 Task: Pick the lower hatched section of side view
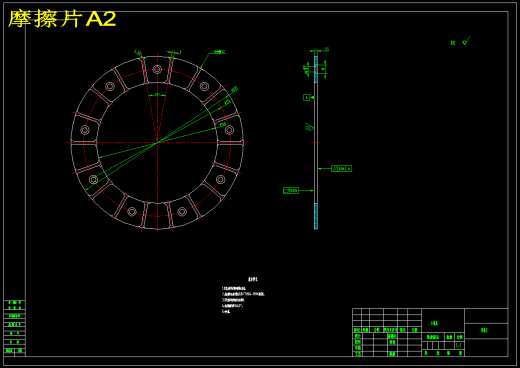point(316,216)
